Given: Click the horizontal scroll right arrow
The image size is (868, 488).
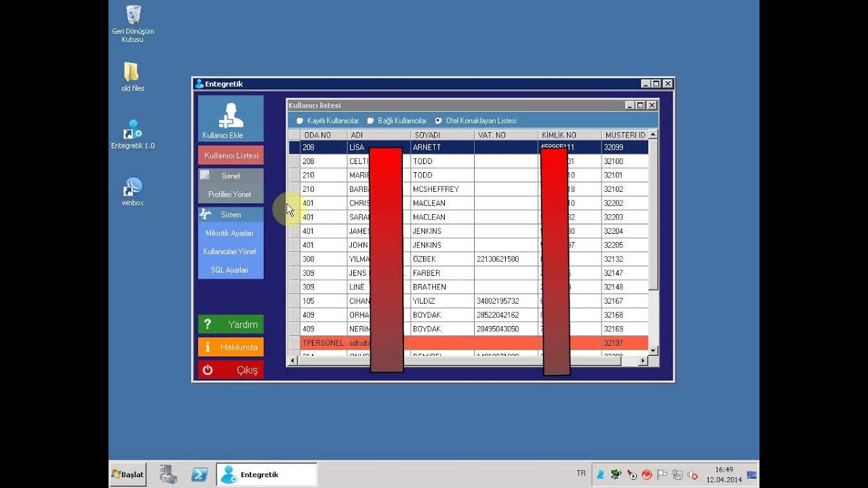Looking at the screenshot, I should (x=643, y=361).
